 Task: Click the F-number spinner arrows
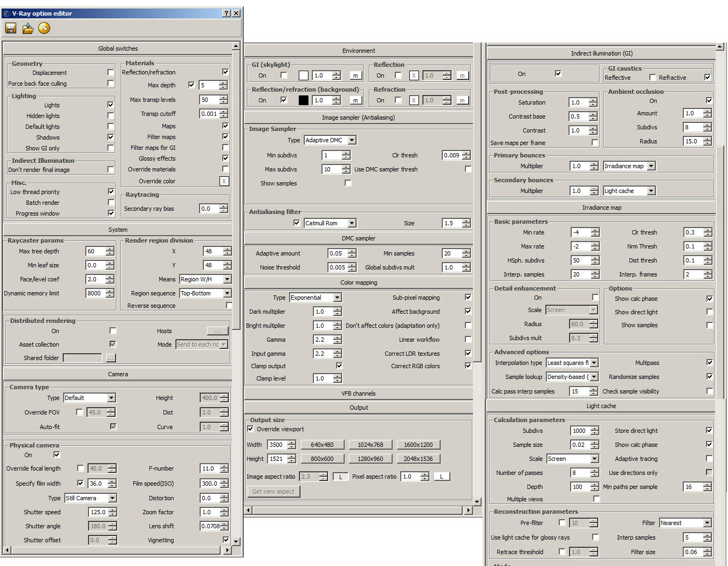[x=224, y=468]
